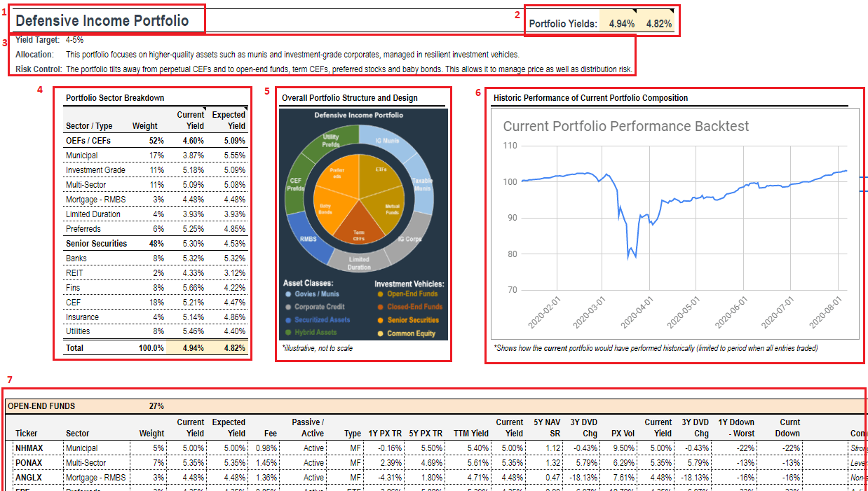Click the CEF Prefds ring segment

pyautogui.click(x=295, y=183)
